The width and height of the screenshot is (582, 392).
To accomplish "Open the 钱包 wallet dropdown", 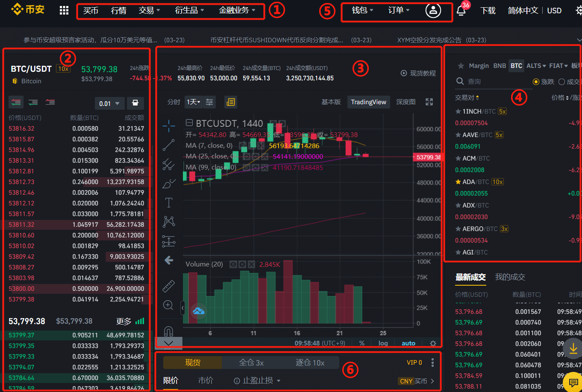I will (362, 10).
